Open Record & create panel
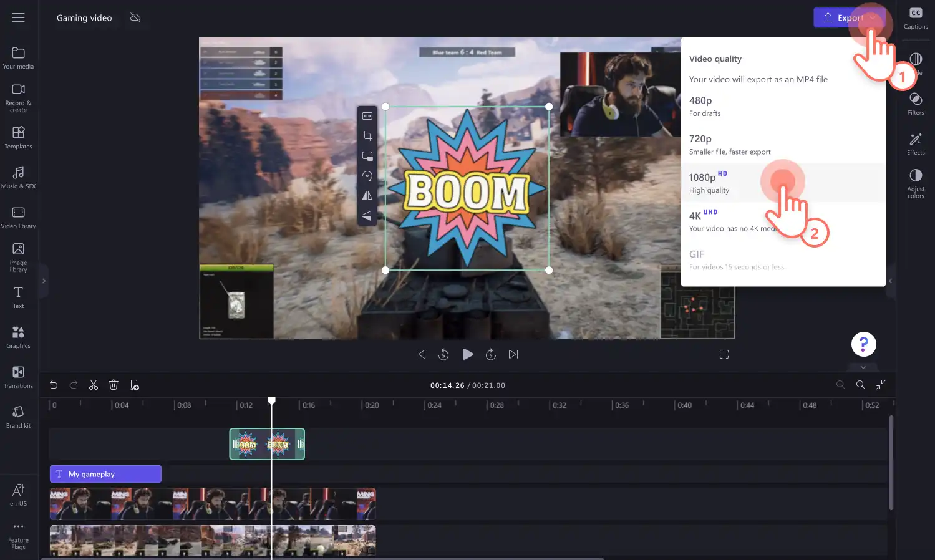This screenshot has width=935, height=560. pos(18,98)
